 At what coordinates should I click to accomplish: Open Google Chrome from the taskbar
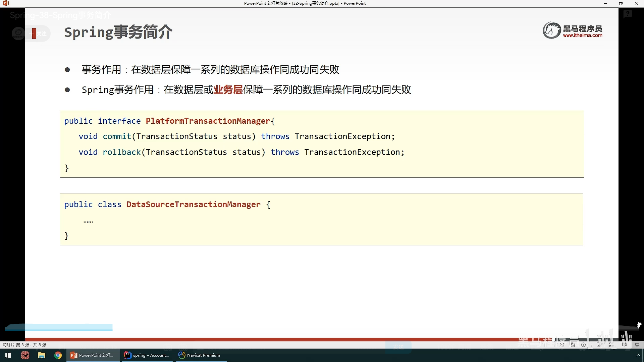click(x=58, y=355)
